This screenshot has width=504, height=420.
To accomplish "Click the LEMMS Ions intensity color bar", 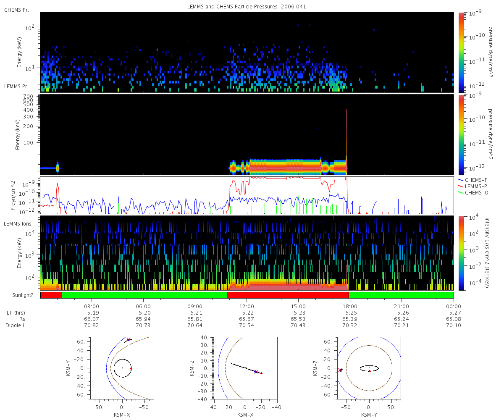I will (x=461, y=253).
